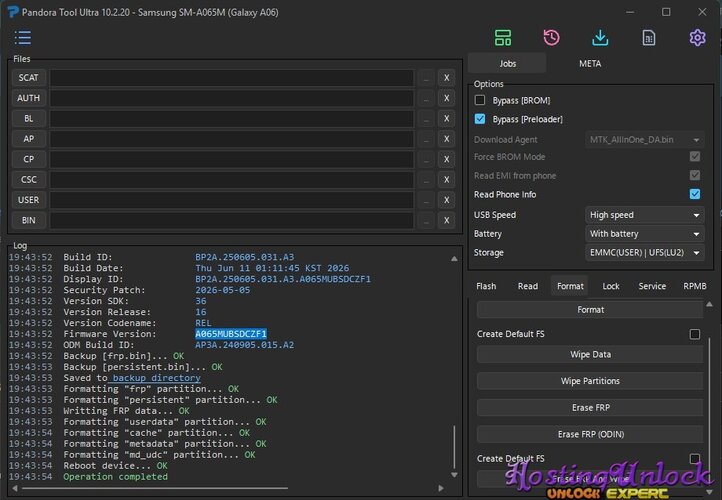Click the Erase FRP button
Viewport: 722px width, 500px height.
[590, 408]
